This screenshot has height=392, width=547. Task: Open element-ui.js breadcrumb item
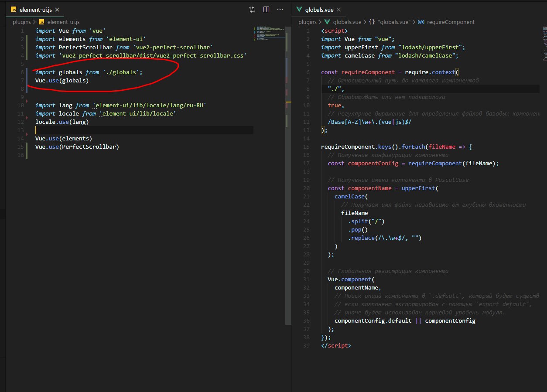point(63,21)
